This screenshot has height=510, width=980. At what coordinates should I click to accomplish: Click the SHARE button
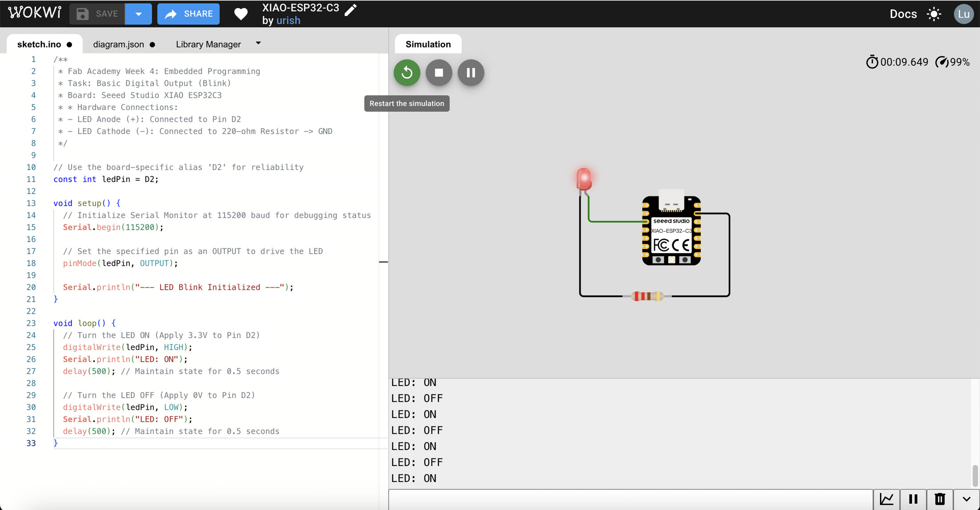coord(189,14)
